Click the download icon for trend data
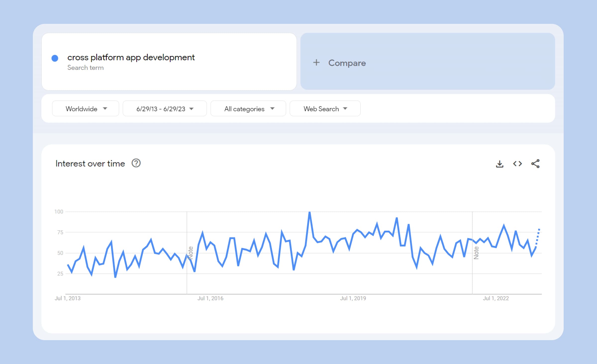597x364 pixels. [499, 164]
